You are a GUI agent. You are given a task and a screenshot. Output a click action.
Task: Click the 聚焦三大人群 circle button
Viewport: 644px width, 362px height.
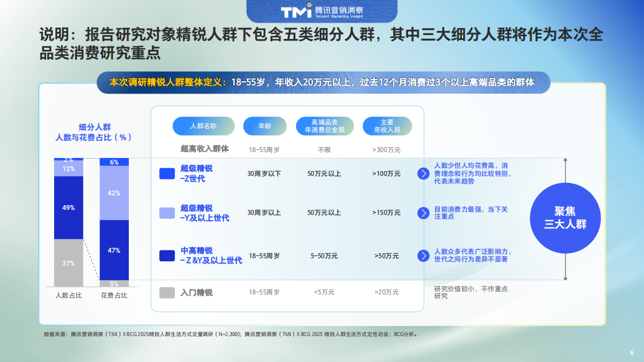(565, 218)
